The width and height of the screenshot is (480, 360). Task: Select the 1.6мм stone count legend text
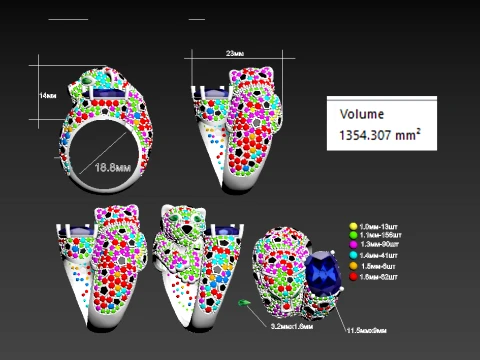378,277
